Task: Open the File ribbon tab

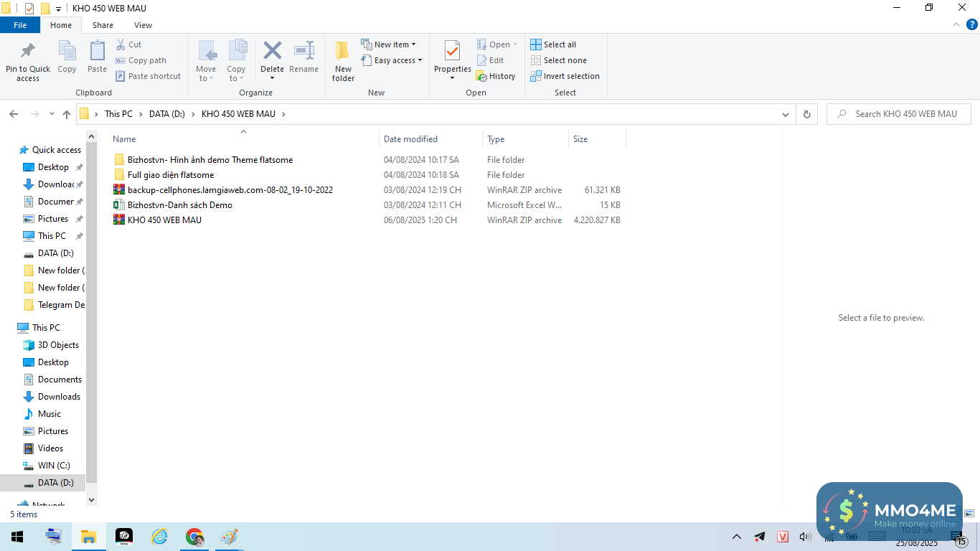Action: click(20, 25)
